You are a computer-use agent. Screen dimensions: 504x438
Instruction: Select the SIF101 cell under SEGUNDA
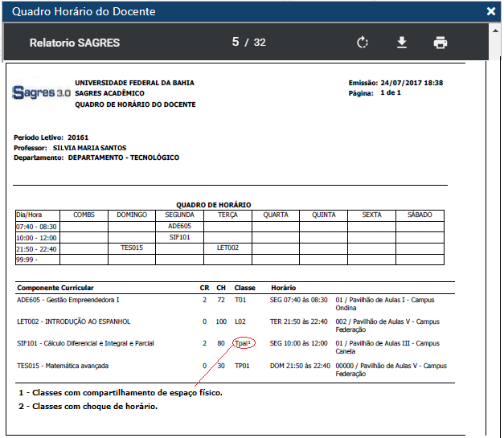[179, 238]
